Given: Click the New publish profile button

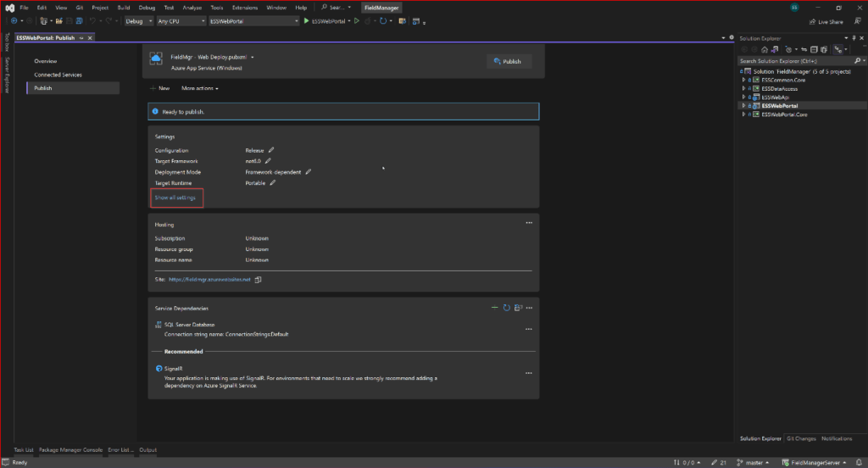Looking at the screenshot, I should pyautogui.click(x=160, y=89).
